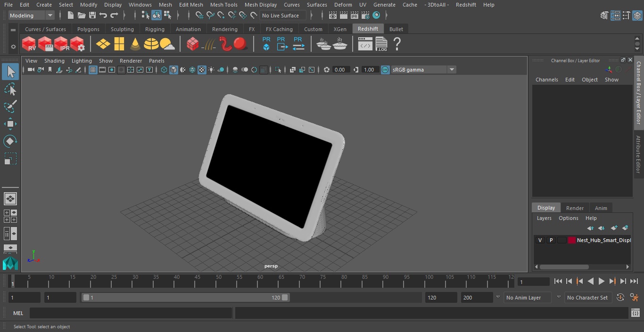Switch to the Polygons shelf tab
644x332 pixels.
click(x=88, y=29)
